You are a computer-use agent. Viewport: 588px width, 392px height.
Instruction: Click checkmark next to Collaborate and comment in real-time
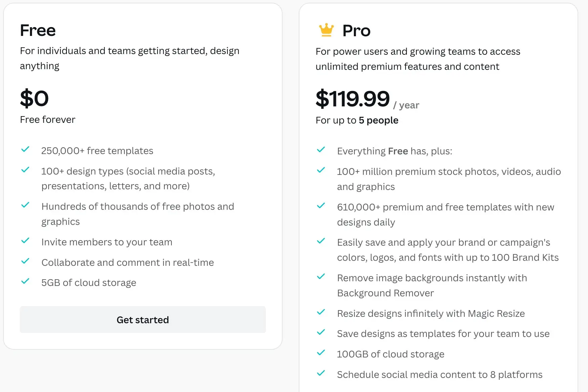(25, 261)
